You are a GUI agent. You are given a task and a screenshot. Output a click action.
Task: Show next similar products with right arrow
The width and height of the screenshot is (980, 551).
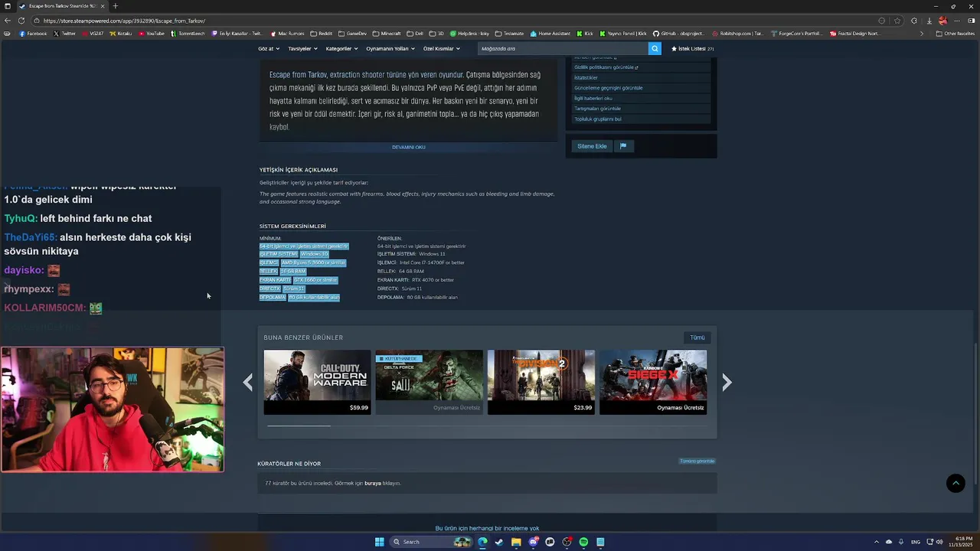727,382
